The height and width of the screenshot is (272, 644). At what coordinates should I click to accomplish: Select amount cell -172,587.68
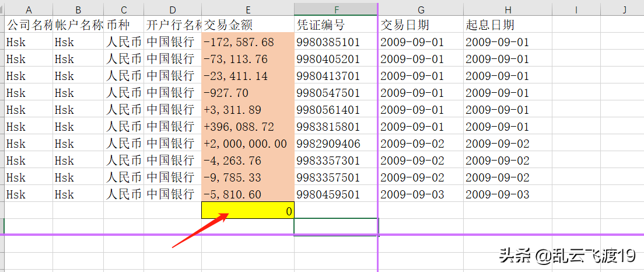pos(248,42)
